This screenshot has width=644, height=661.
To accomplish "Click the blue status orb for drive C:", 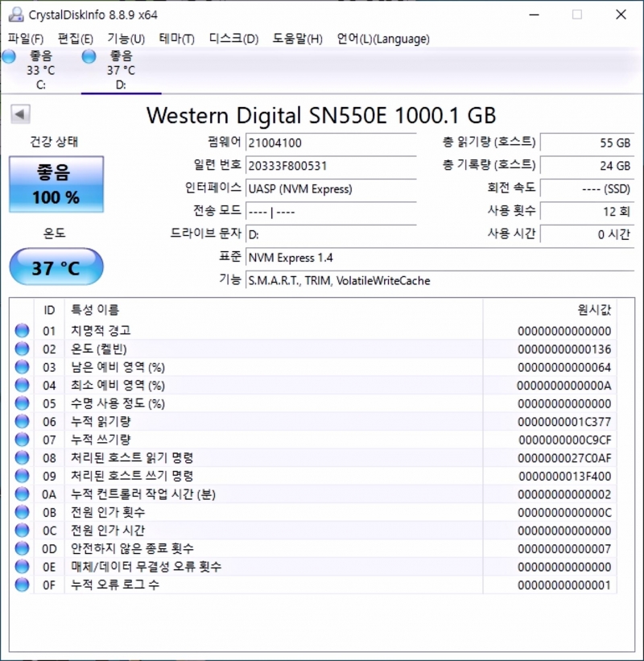I will 8,56.
